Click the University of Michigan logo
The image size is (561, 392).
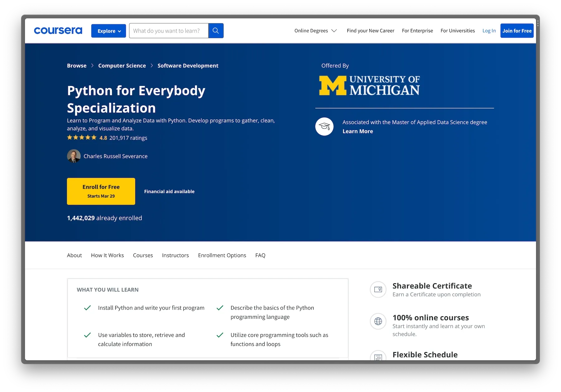click(369, 85)
